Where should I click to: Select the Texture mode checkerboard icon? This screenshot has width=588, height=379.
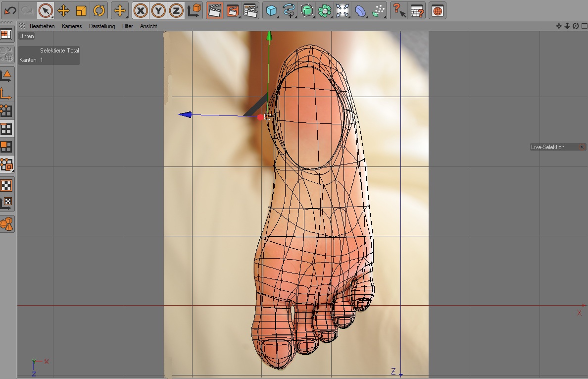[6, 185]
